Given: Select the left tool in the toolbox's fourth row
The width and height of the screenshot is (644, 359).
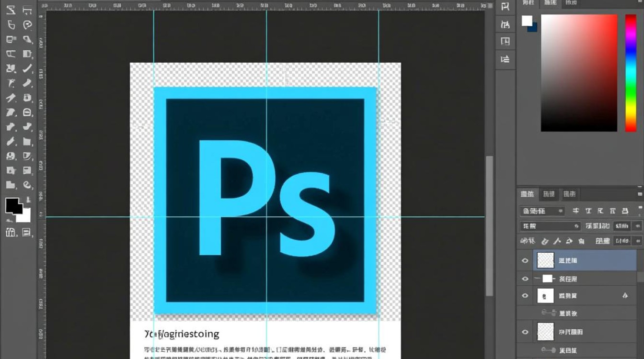Looking at the screenshot, I should pos(11,54).
